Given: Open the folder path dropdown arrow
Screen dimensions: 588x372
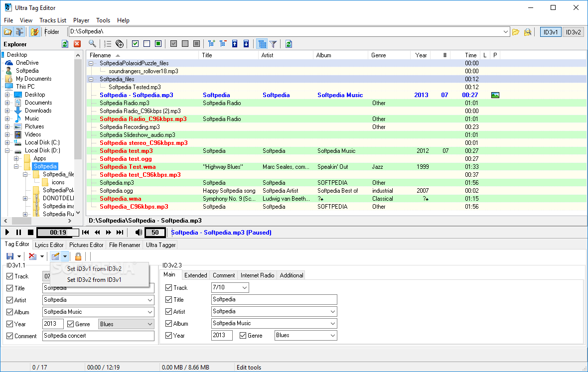Looking at the screenshot, I should (505, 32).
